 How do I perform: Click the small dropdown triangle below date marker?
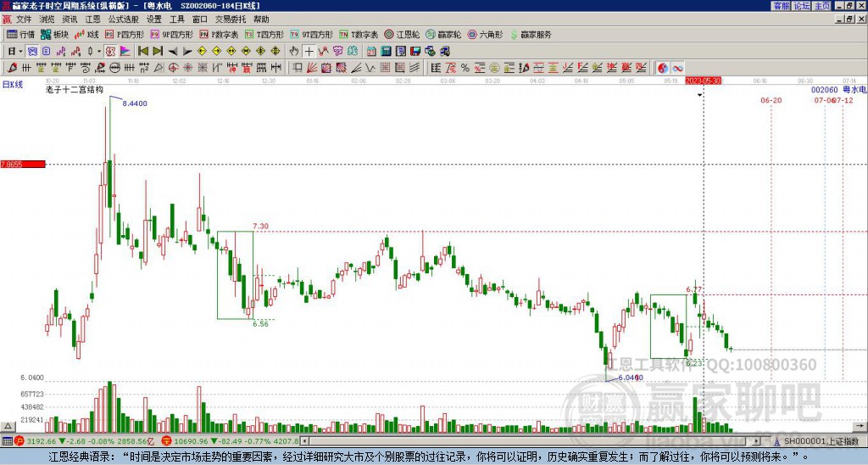(x=699, y=95)
